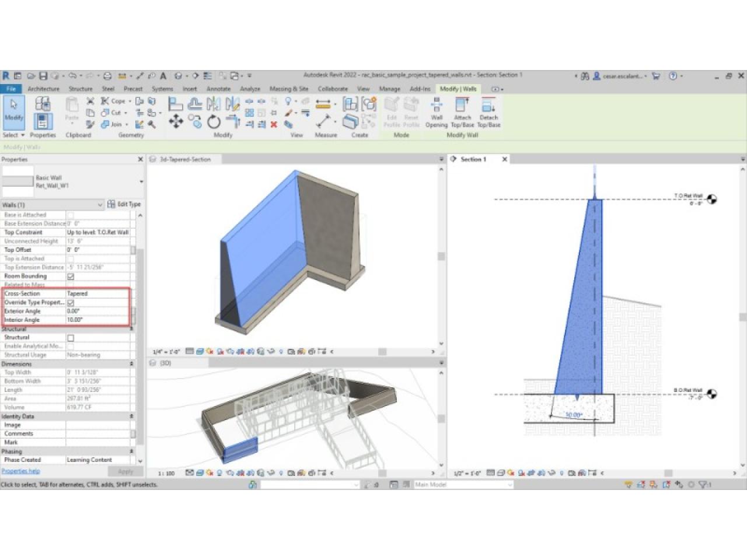Click the Comments property field
Viewport: 747px width, 560px height.
[97, 433]
